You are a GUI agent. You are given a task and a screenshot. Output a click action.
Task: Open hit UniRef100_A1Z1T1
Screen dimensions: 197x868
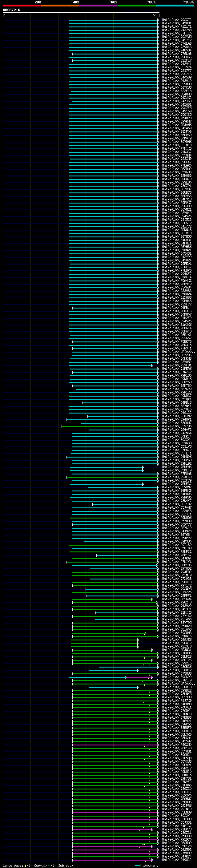coord(177,26)
